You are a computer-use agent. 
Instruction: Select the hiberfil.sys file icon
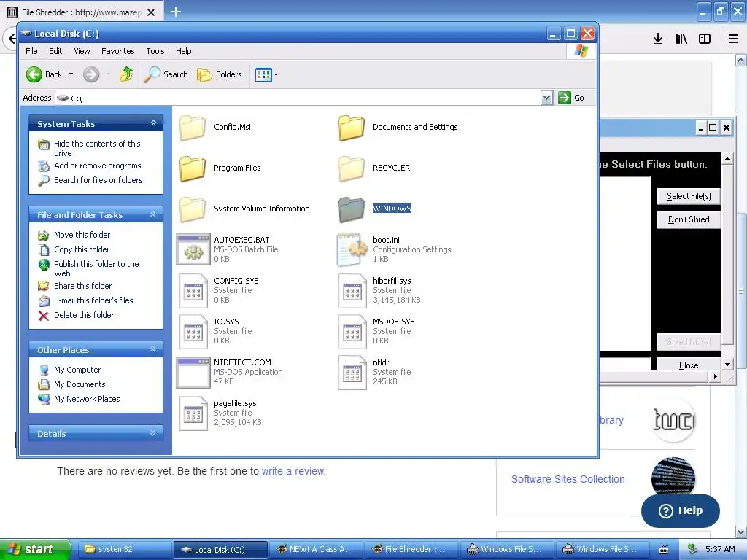point(352,290)
